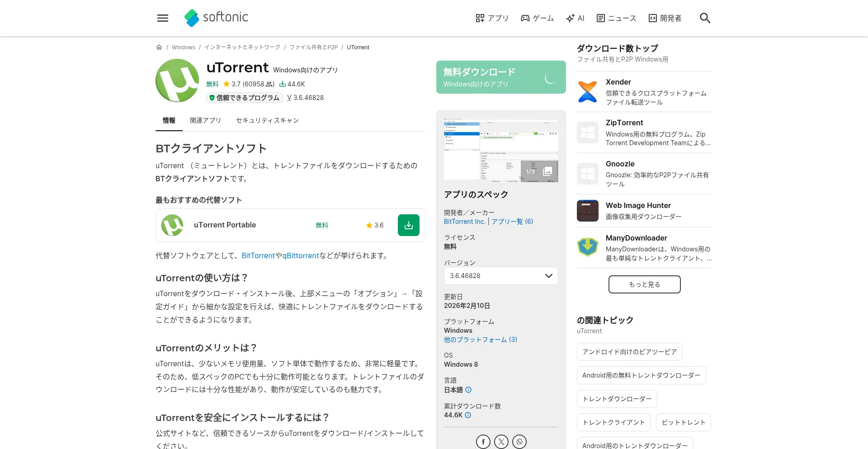The height and width of the screenshot is (449, 868).
Task: Open the アプリ nav menu
Action: pos(492,18)
